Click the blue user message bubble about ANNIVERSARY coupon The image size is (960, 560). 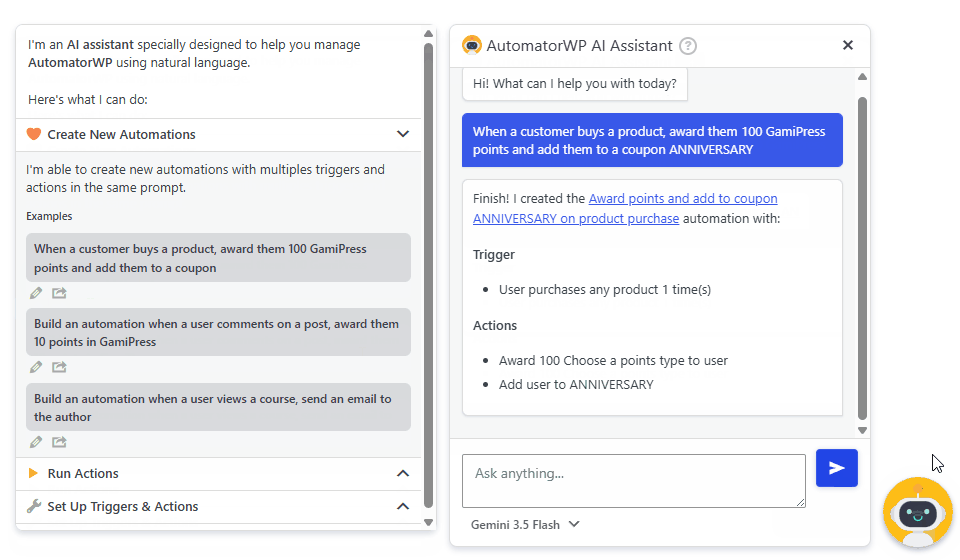[x=652, y=140]
